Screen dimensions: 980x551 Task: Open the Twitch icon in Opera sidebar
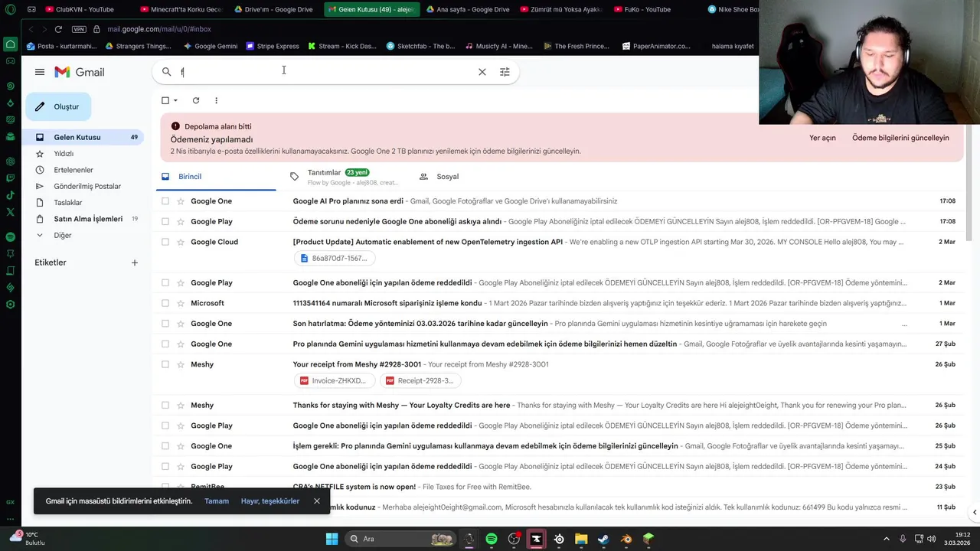tap(10, 178)
